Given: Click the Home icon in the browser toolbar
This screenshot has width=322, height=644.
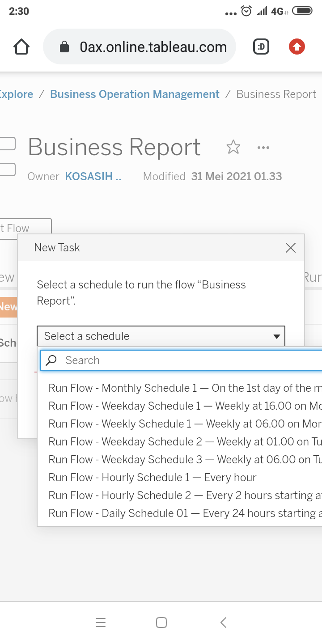Looking at the screenshot, I should pos(21,46).
